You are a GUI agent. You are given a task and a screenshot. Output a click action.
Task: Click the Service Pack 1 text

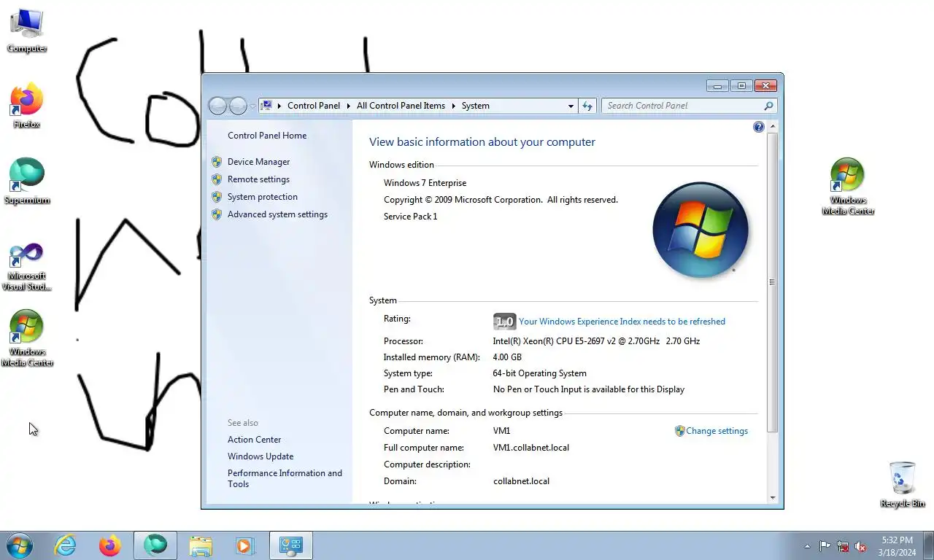pos(410,217)
